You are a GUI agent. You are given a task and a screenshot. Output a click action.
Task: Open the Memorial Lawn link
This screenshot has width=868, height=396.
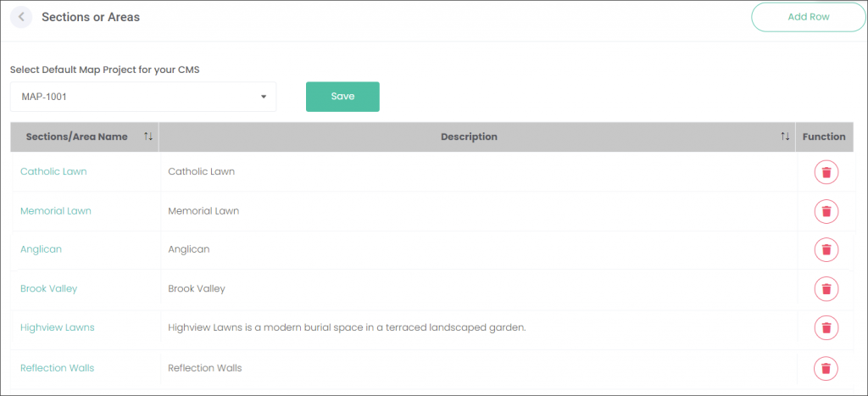[x=56, y=210]
